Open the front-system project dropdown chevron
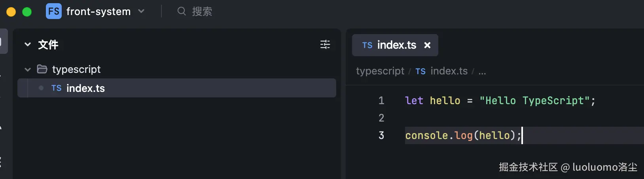644x179 pixels. pos(141,11)
